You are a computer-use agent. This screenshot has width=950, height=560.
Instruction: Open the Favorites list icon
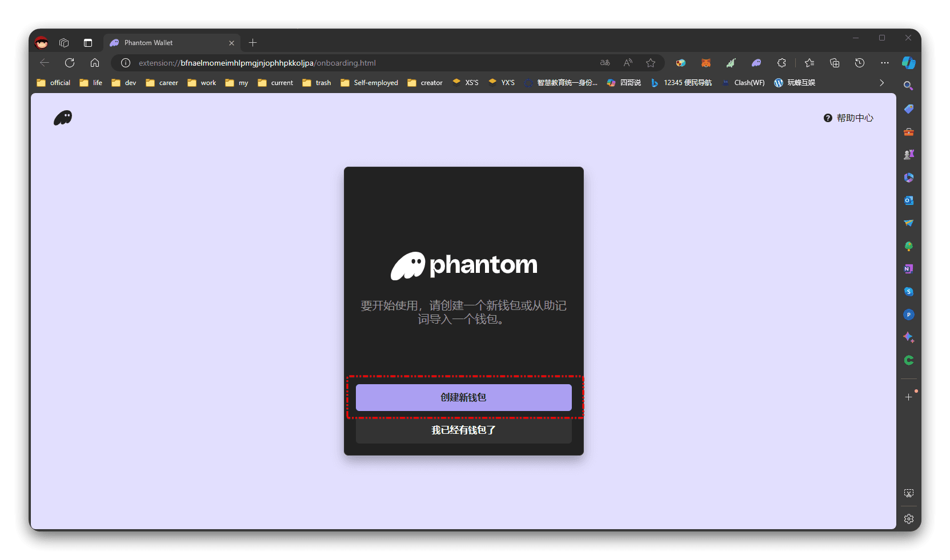click(809, 63)
